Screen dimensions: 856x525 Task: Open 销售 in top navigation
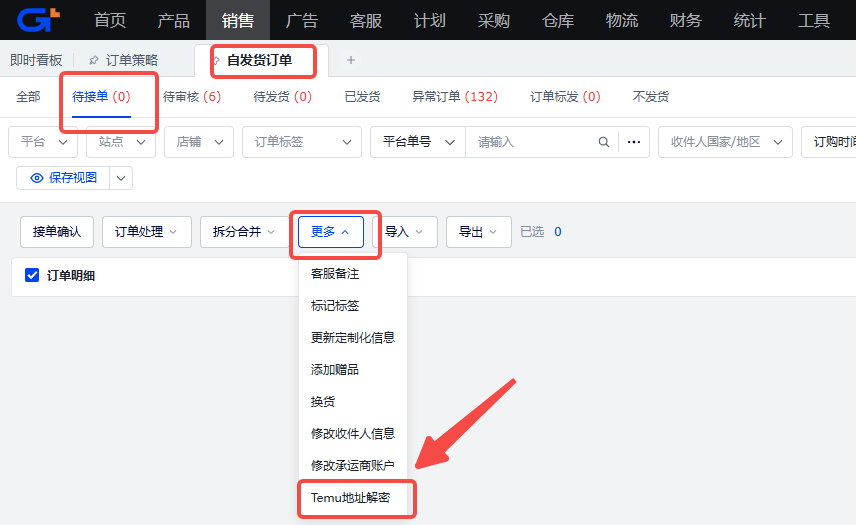point(237,20)
